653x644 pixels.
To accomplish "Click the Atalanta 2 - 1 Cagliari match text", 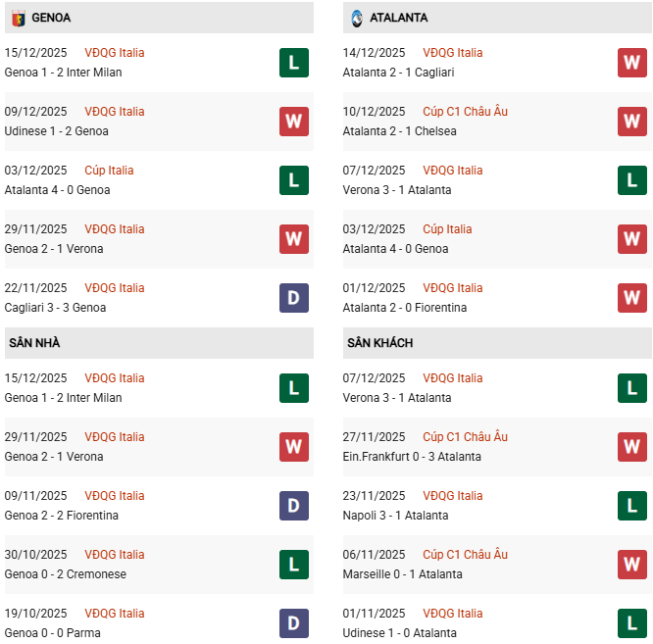I will pos(398,73).
